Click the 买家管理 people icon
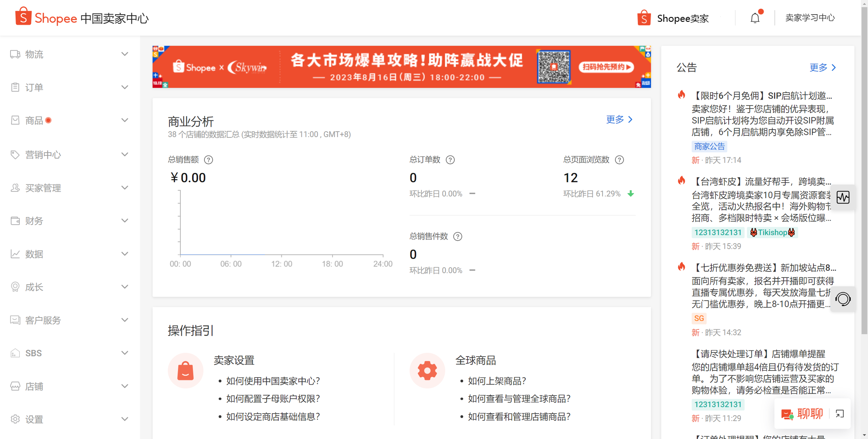The image size is (868, 439). [15, 188]
